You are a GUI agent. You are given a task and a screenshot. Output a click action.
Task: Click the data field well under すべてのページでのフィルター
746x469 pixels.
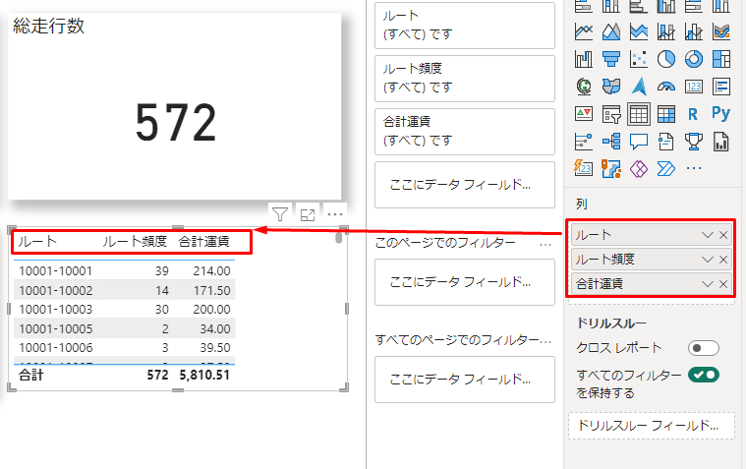click(464, 380)
